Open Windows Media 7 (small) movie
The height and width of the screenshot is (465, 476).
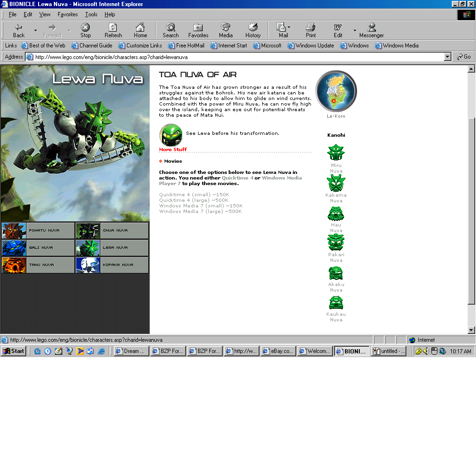tap(201, 206)
